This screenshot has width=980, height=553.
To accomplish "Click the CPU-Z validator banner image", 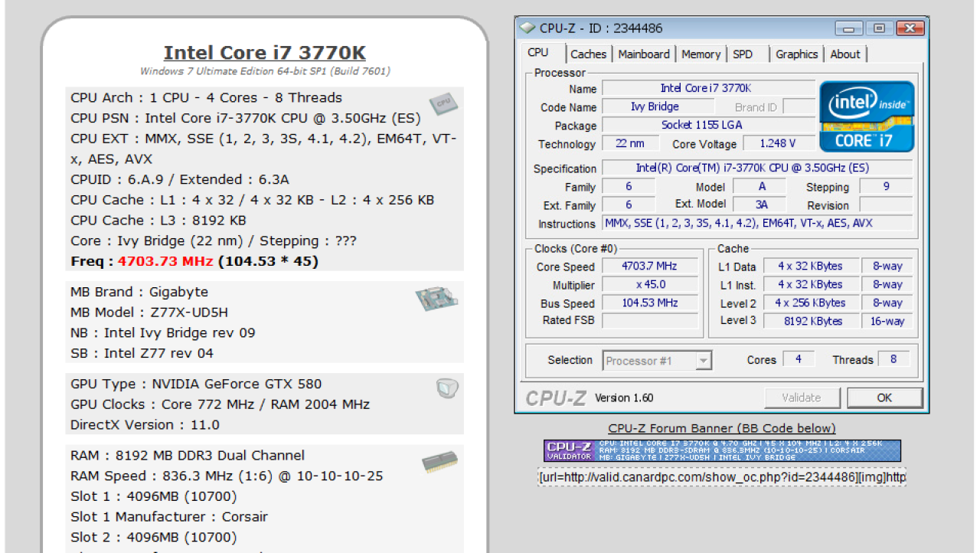I will (722, 450).
